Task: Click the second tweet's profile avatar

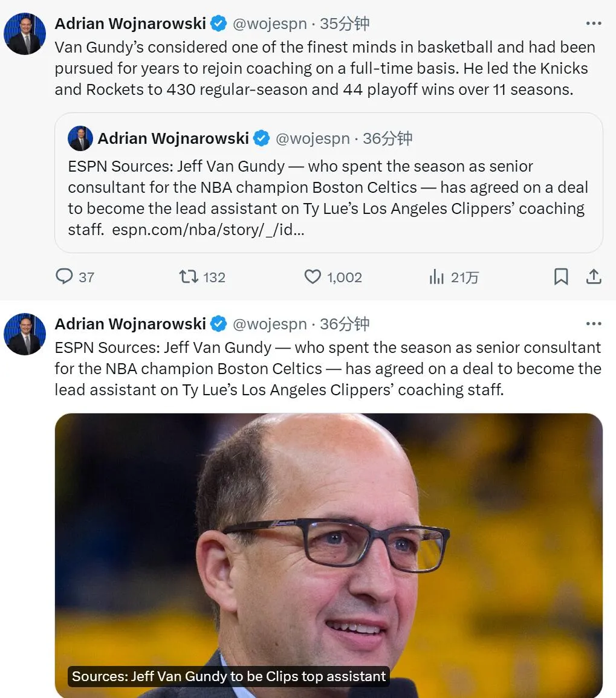Action: click(25, 334)
